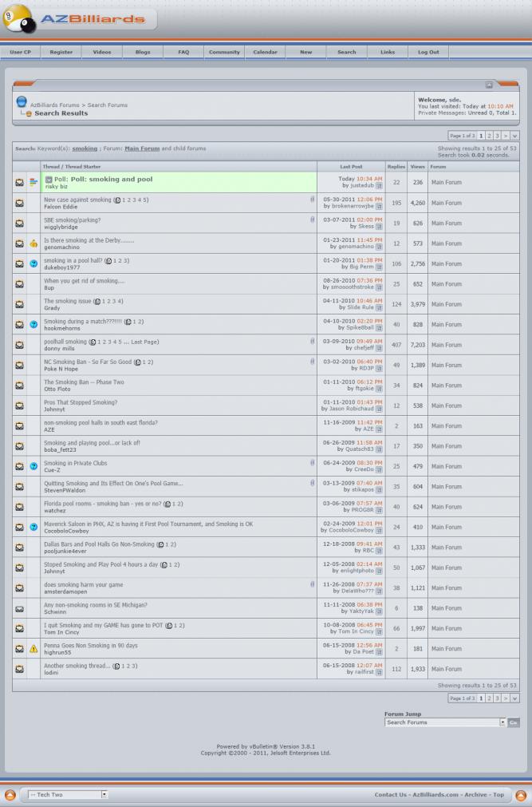Collapse the search results panel with top-right button
The image size is (532, 807).
489,85
